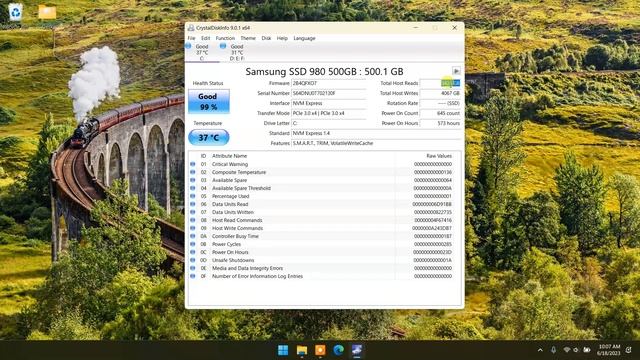Viewport: 640px width, 360px height.
Task: Open the Windows Start menu
Action: click(283, 350)
